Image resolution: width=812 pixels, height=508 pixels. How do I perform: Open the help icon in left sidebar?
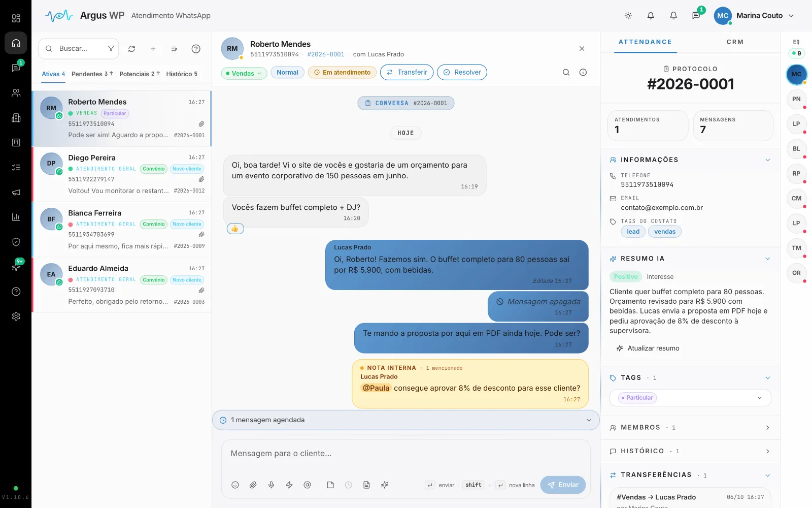coord(16,292)
